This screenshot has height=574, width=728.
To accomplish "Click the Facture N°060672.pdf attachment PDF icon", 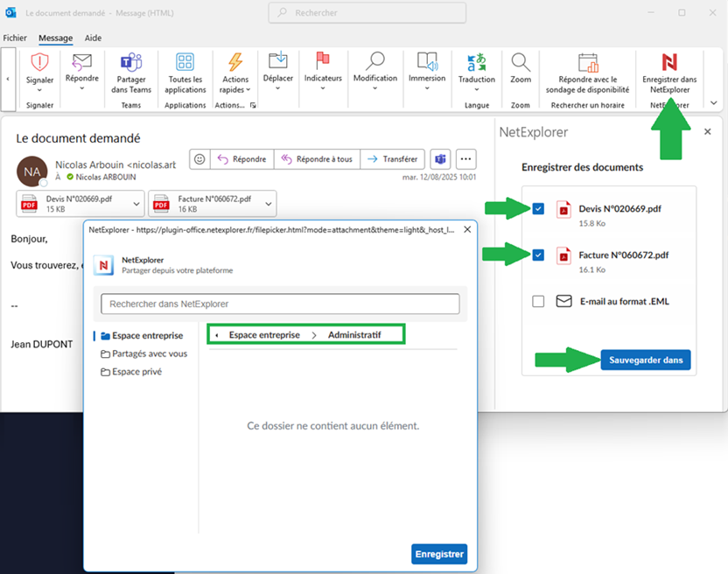I will tap(161, 203).
